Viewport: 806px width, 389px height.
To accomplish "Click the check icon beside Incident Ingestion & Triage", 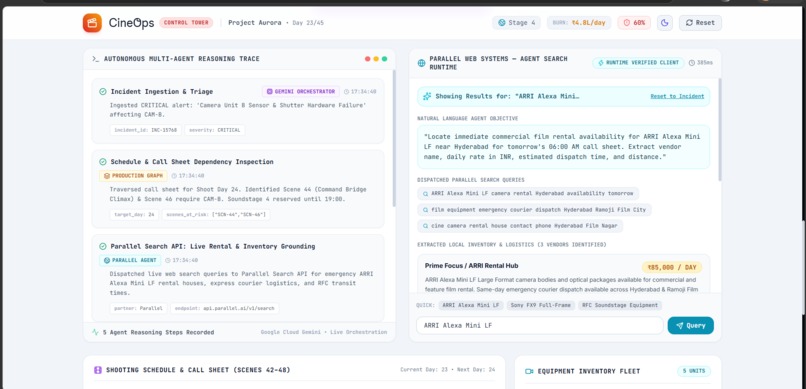I will (103, 91).
